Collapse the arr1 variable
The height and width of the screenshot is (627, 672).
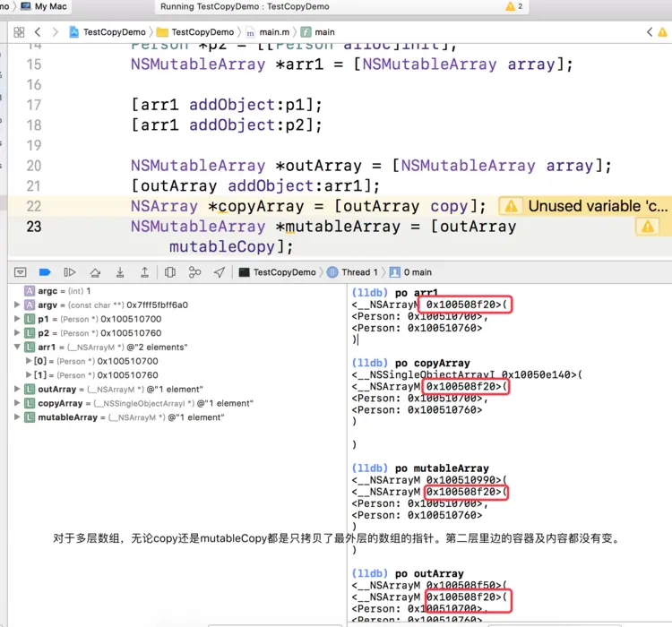(x=17, y=347)
